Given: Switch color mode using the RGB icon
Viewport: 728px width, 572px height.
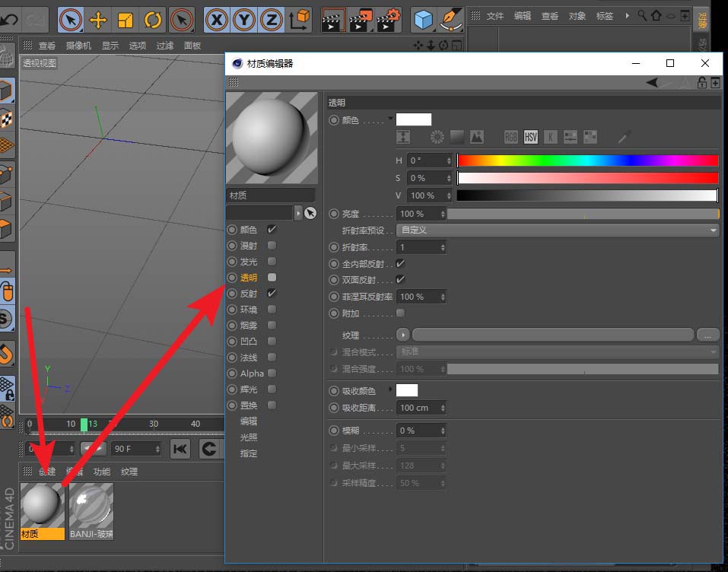Looking at the screenshot, I should click(x=510, y=136).
